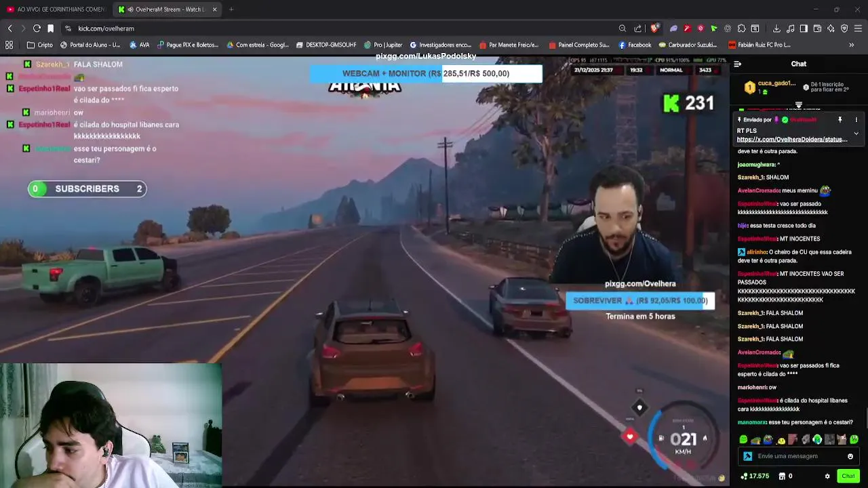Open cuca_gado1 top gifter entry
This screenshot has width=868, height=488.
pos(770,87)
